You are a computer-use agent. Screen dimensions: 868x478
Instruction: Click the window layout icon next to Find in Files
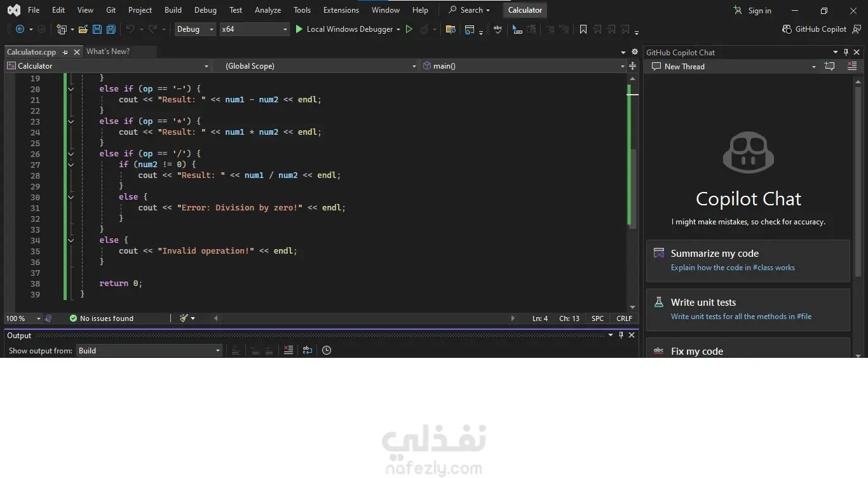coord(470,29)
